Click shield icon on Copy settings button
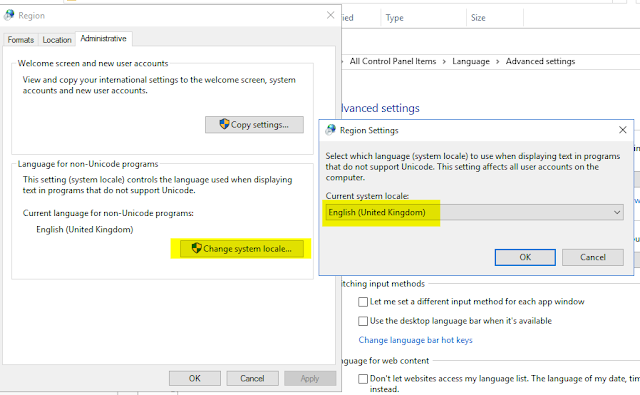Image resolution: width=640 pixels, height=395 pixels. 224,124
